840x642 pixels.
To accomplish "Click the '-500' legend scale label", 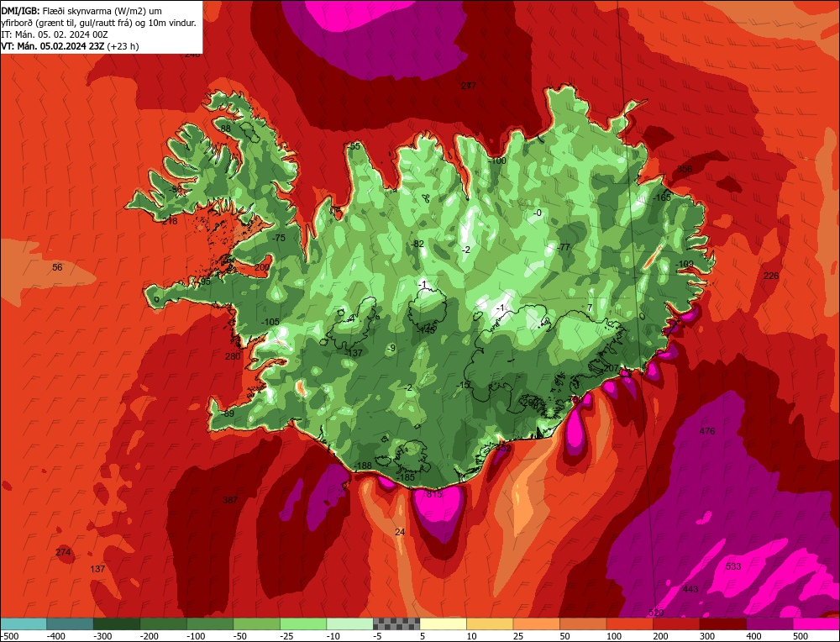I will click(x=9, y=636).
